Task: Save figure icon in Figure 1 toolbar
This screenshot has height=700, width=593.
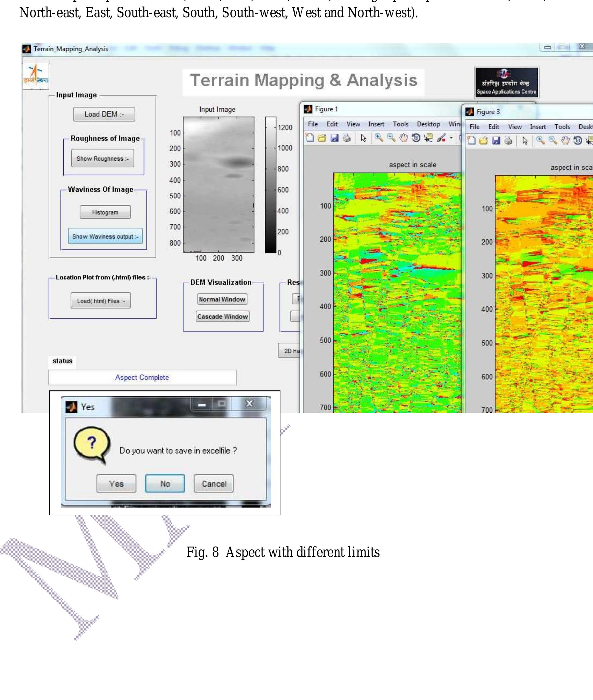Action: point(334,138)
